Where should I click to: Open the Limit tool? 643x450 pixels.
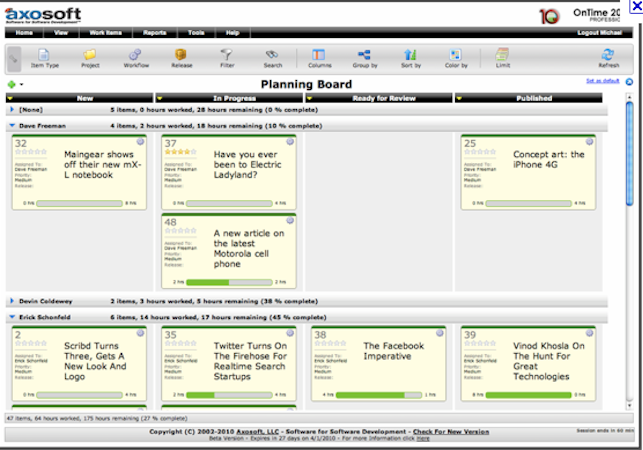(502, 58)
